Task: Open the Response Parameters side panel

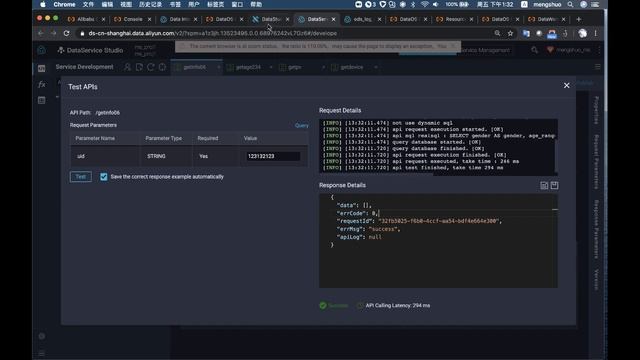Action: coord(596,229)
